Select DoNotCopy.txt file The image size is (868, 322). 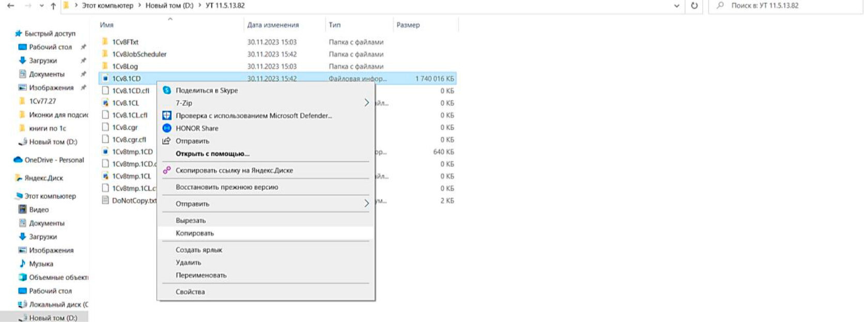(134, 201)
